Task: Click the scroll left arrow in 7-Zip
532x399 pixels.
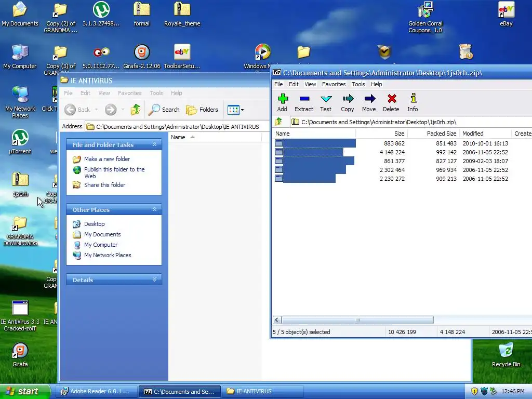Action: pos(277,320)
